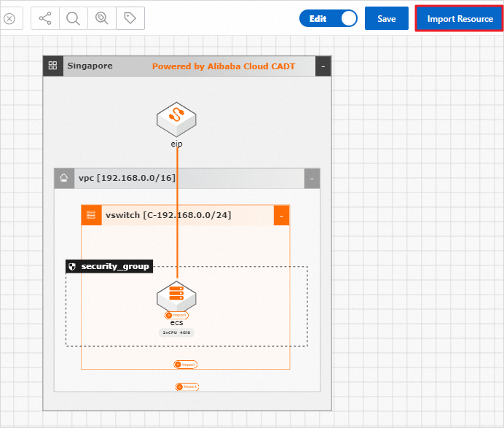The image size is (504, 428).
Task: Click the vswitch [C-192.168.0.0/24] title
Action: pos(168,215)
